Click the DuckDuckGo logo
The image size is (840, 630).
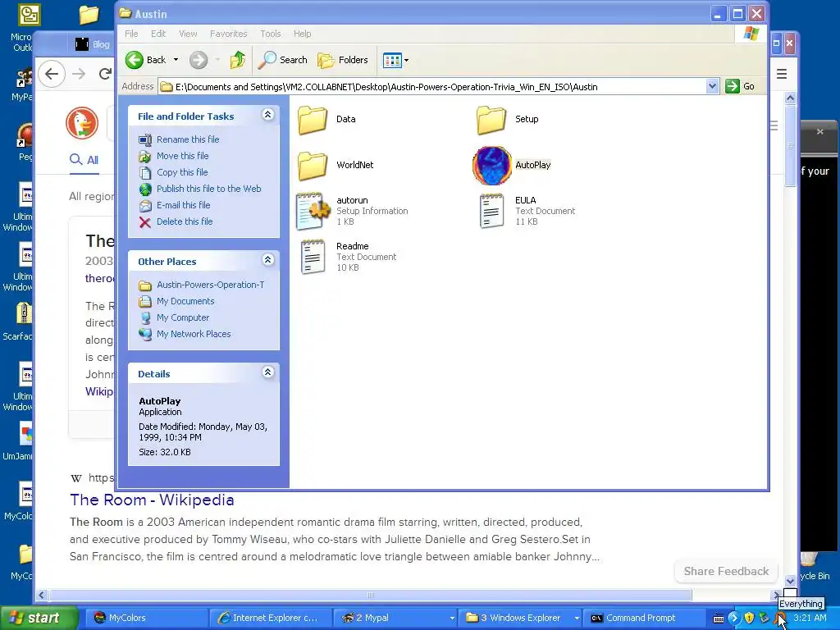click(82, 123)
